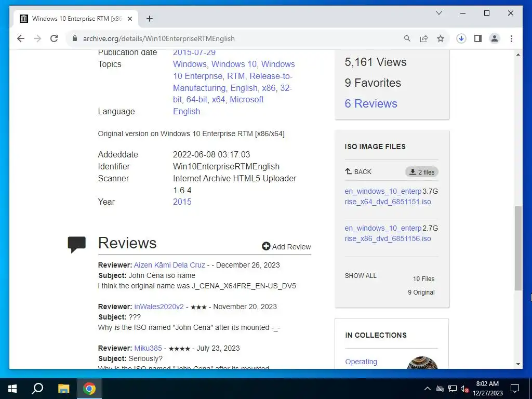The height and width of the screenshot is (399, 532).
Task: Open reviewer inWales2020v2 profile
Action: [x=159, y=307]
